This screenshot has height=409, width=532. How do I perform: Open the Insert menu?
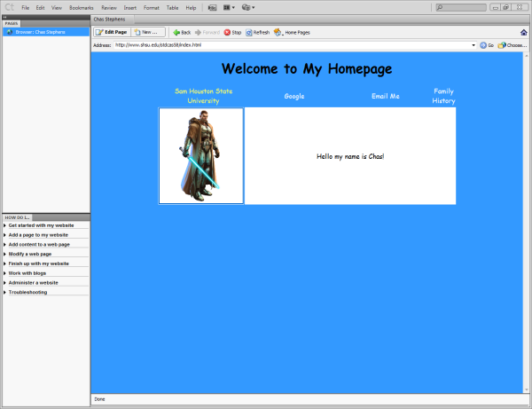(x=130, y=7)
